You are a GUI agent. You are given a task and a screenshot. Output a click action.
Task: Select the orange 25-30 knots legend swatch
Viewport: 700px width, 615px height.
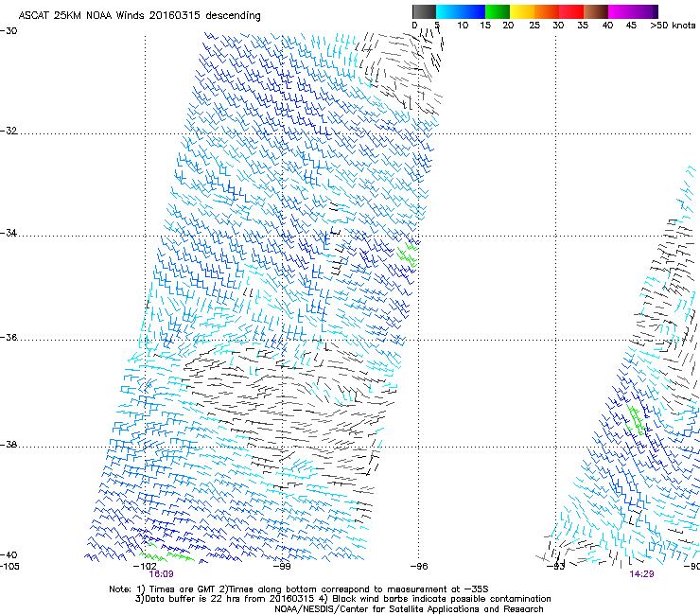tap(547, 11)
